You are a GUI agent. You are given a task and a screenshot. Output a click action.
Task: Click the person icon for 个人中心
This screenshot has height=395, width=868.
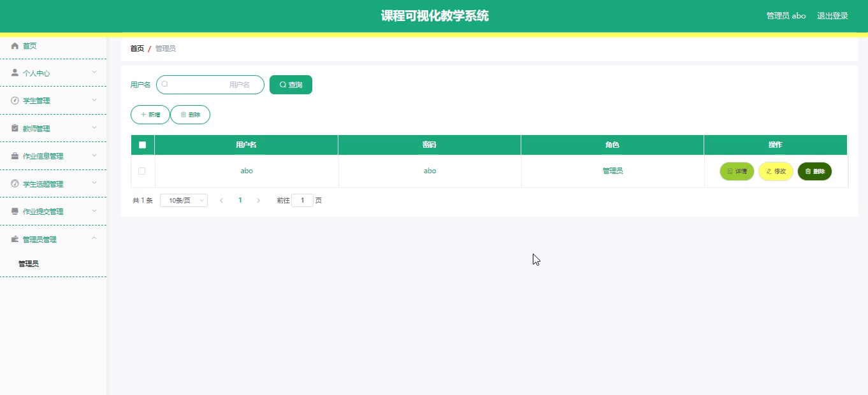coord(15,73)
